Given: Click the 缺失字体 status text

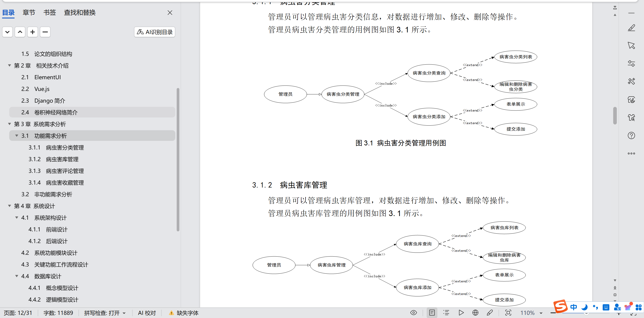Looking at the screenshot, I should [x=187, y=313].
